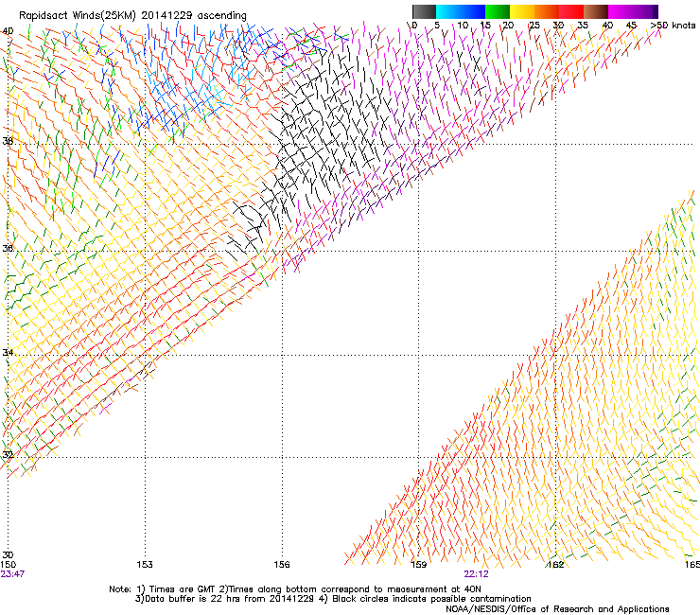This screenshot has width=700, height=615.
Task: Click the cyan 5-10 knots legend segment
Action: pos(447,11)
